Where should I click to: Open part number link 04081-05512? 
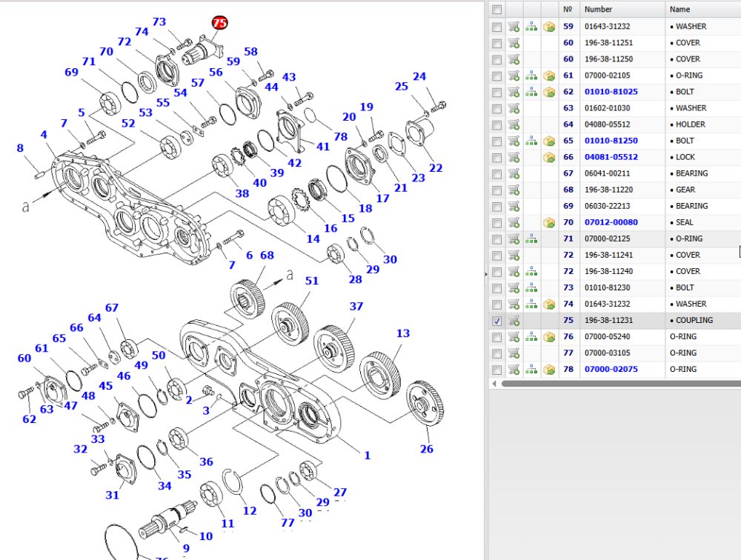pos(611,157)
